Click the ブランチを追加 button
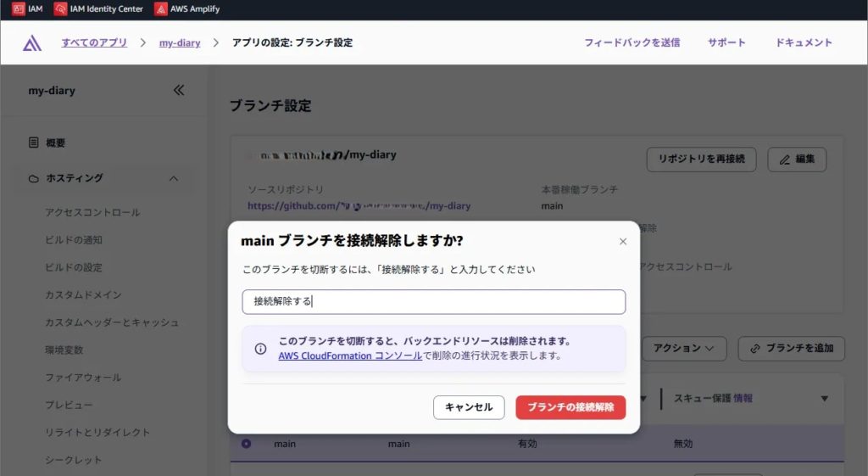868x476 pixels. 792,348
